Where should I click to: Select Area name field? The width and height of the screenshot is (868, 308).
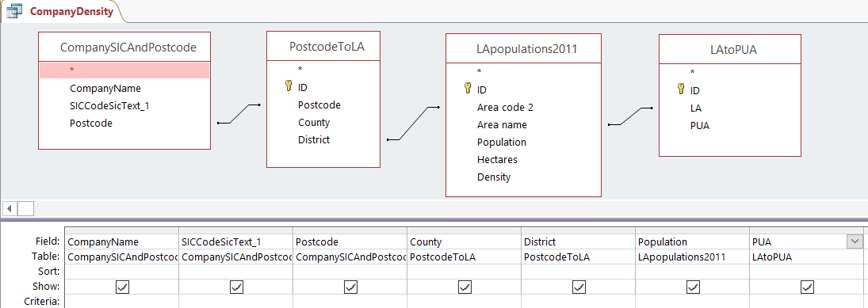tap(502, 124)
